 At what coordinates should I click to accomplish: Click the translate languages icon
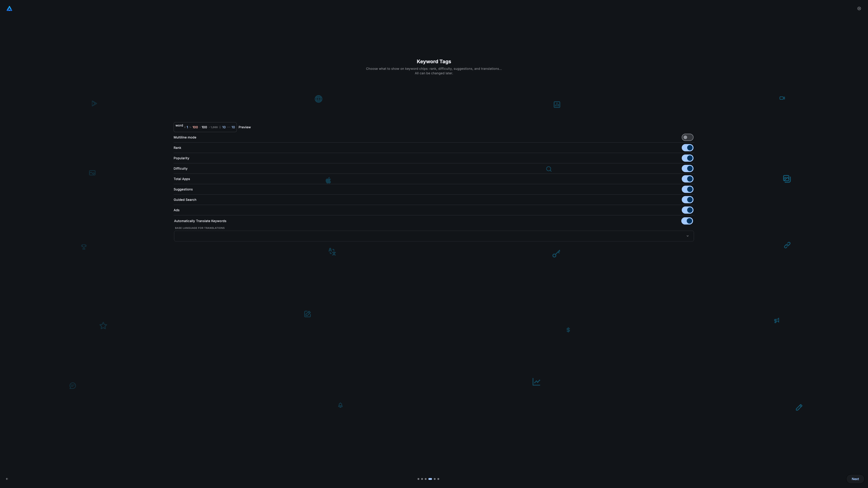pos(332,252)
